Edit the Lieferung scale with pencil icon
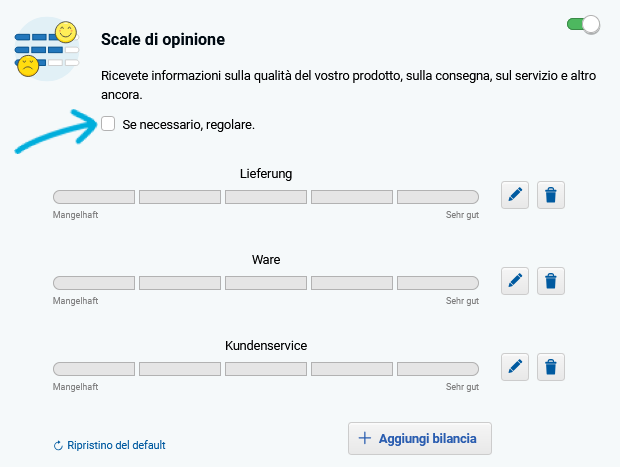This screenshot has width=620, height=467. point(515,195)
